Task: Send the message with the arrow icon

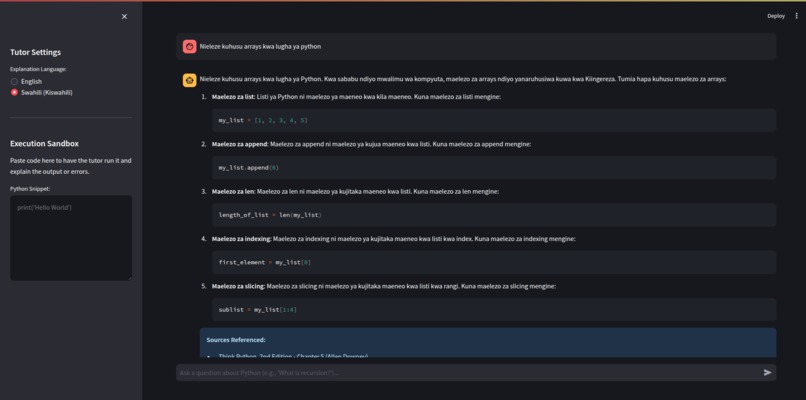Action: click(767, 373)
